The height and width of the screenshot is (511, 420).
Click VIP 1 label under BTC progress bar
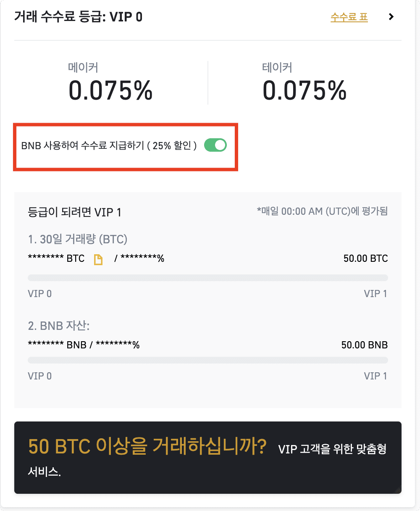point(376,294)
